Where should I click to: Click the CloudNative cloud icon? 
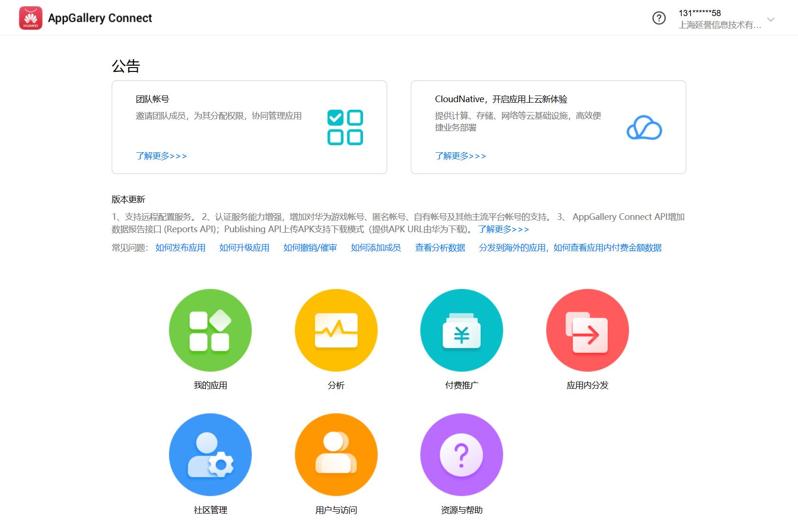click(644, 128)
